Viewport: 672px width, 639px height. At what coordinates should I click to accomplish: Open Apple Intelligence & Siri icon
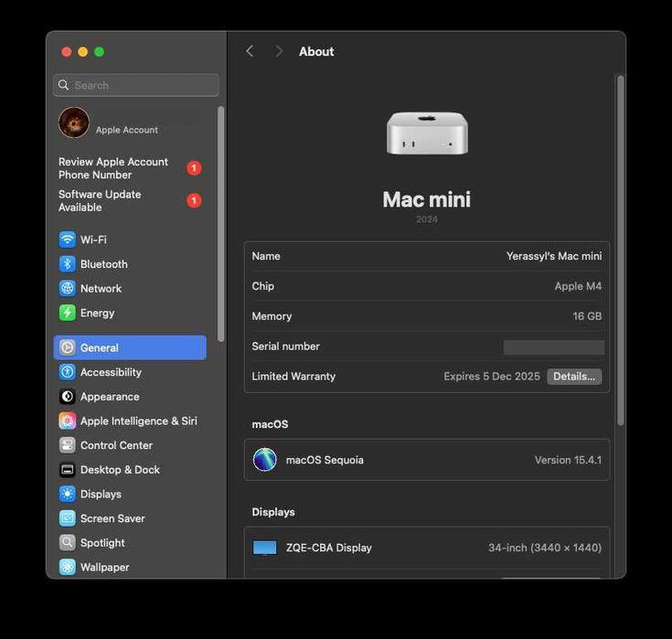click(x=68, y=421)
